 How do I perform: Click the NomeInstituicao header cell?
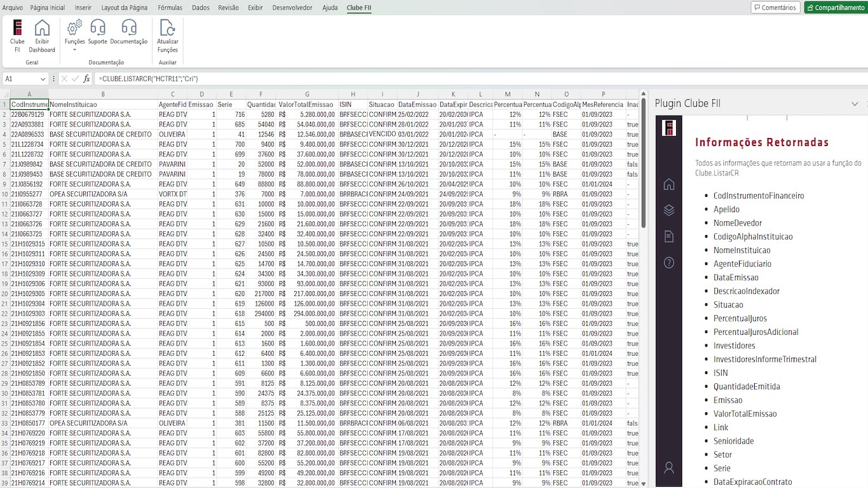tap(103, 104)
